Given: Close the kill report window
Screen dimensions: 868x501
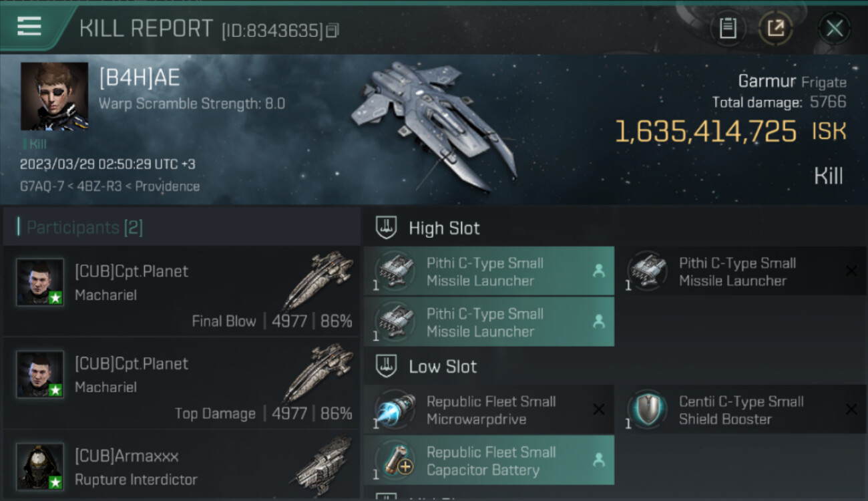Looking at the screenshot, I should point(835,29).
